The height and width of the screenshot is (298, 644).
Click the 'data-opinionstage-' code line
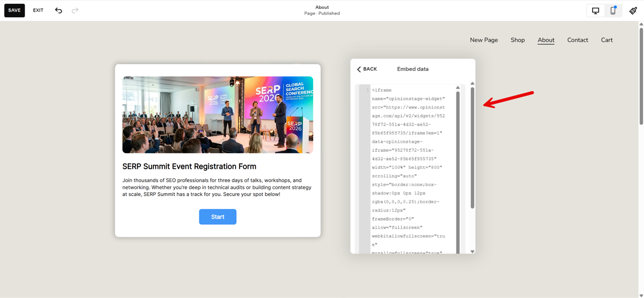(x=397, y=141)
